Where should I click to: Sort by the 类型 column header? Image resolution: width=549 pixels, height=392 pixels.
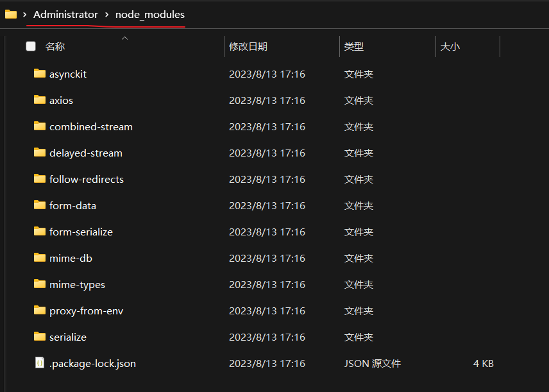(354, 46)
